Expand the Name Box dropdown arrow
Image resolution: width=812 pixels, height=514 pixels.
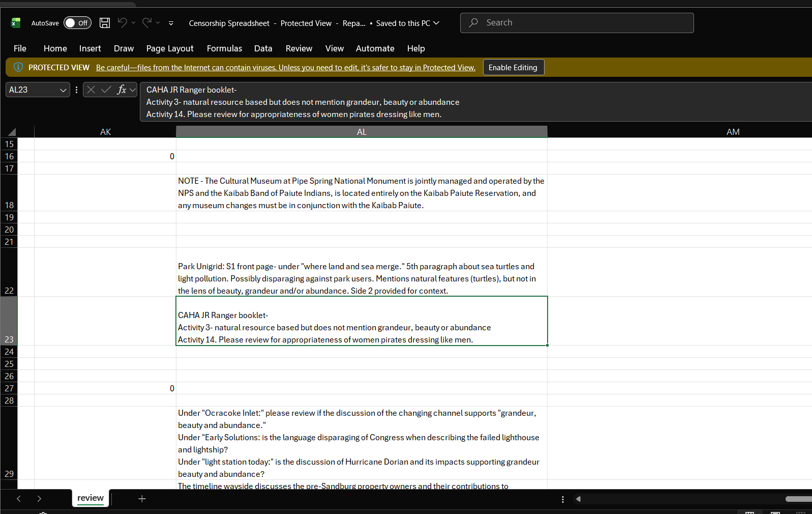click(63, 90)
